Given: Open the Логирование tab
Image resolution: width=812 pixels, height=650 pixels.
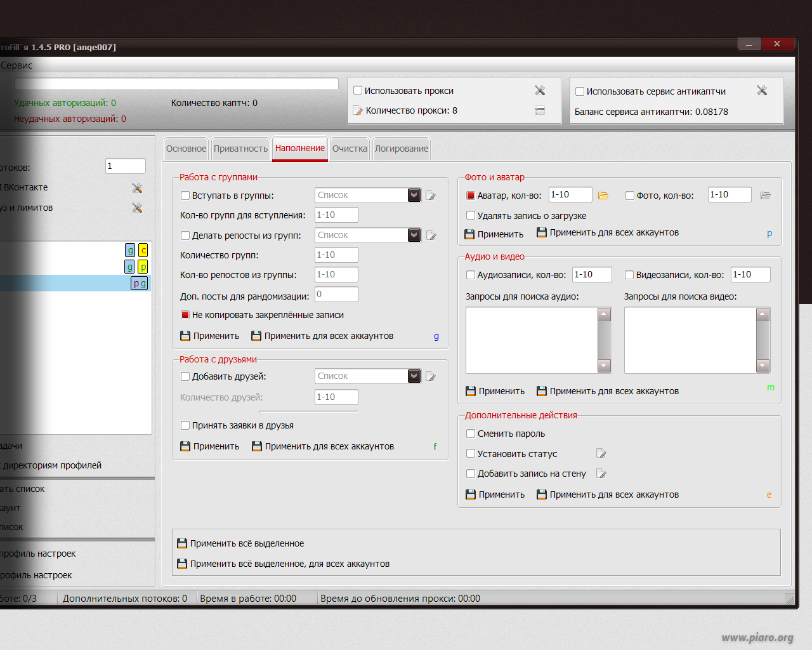Looking at the screenshot, I should [402, 149].
